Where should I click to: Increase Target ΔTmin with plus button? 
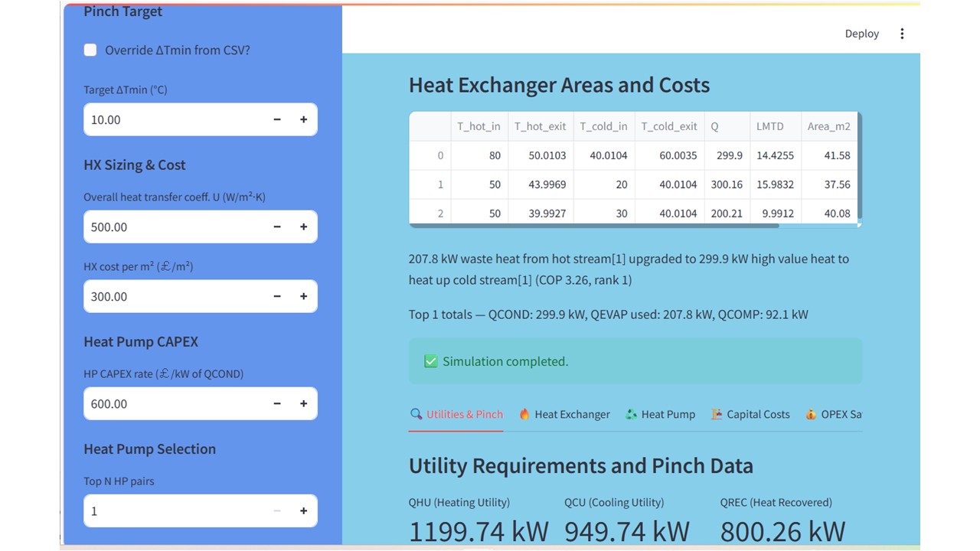(x=303, y=119)
